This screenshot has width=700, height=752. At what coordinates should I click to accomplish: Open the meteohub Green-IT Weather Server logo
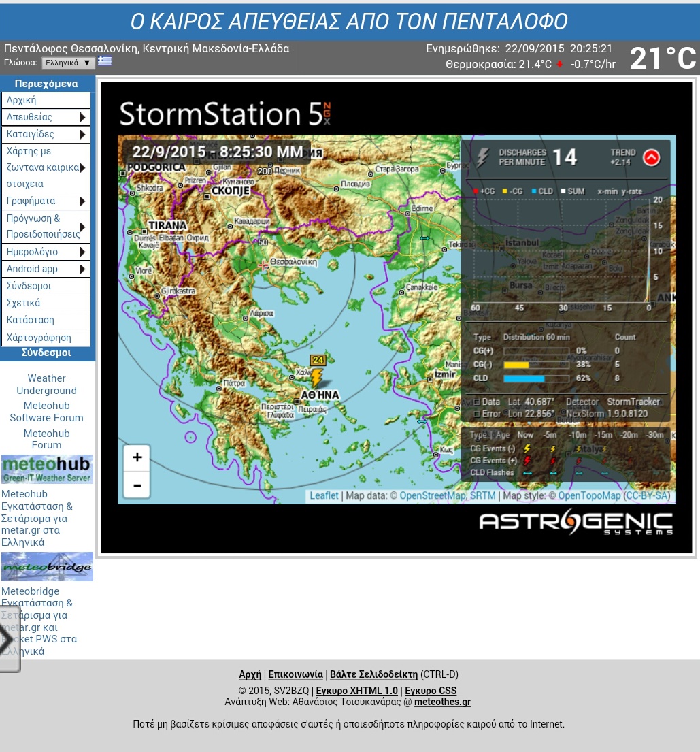click(47, 469)
